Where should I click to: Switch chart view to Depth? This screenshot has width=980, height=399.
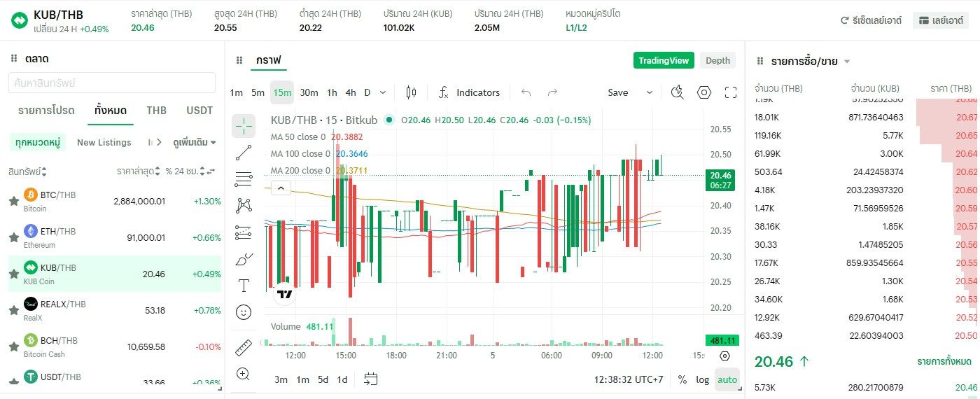(x=717, y=60)
